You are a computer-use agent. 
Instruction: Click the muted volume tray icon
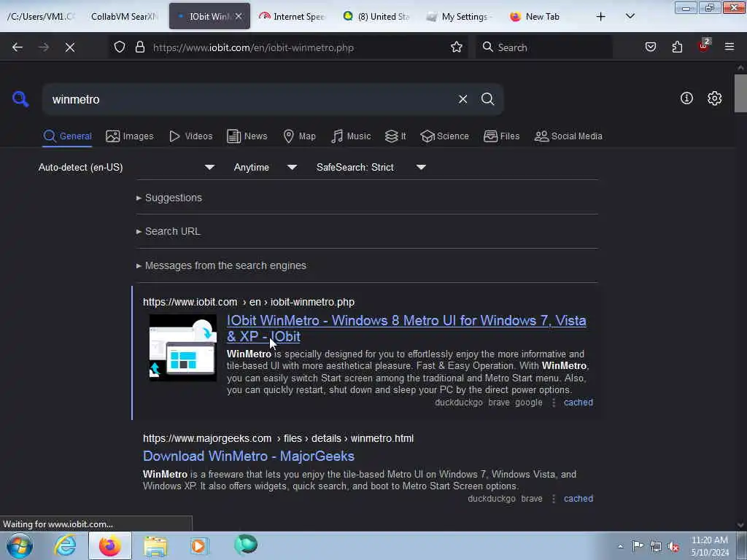pyautogui.click(x=673, y=546)
